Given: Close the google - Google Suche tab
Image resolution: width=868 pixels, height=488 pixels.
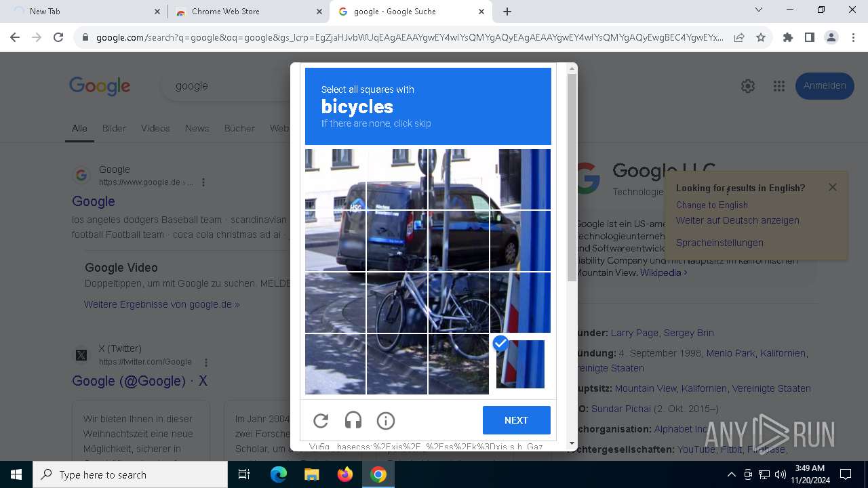Looking at the screenshot, I should coord(481,12).
